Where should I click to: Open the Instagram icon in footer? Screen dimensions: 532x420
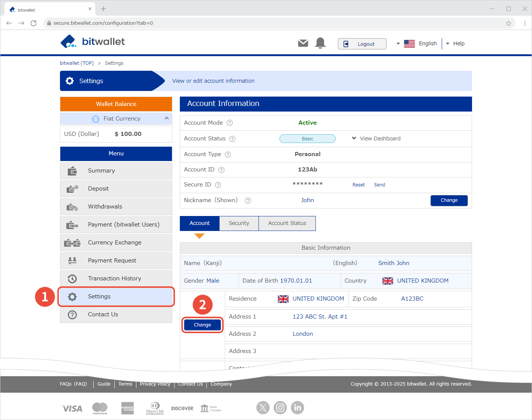click(x=280, y=408)
